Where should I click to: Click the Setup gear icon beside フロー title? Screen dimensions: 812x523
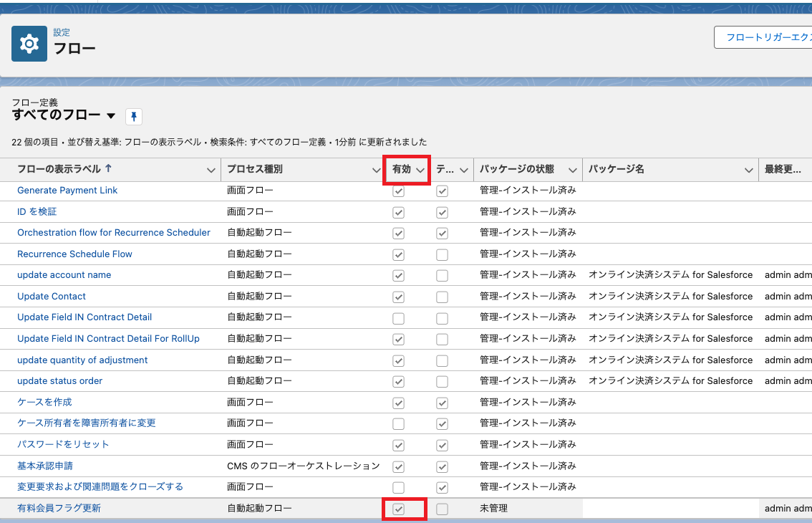[x=29, y=44]
